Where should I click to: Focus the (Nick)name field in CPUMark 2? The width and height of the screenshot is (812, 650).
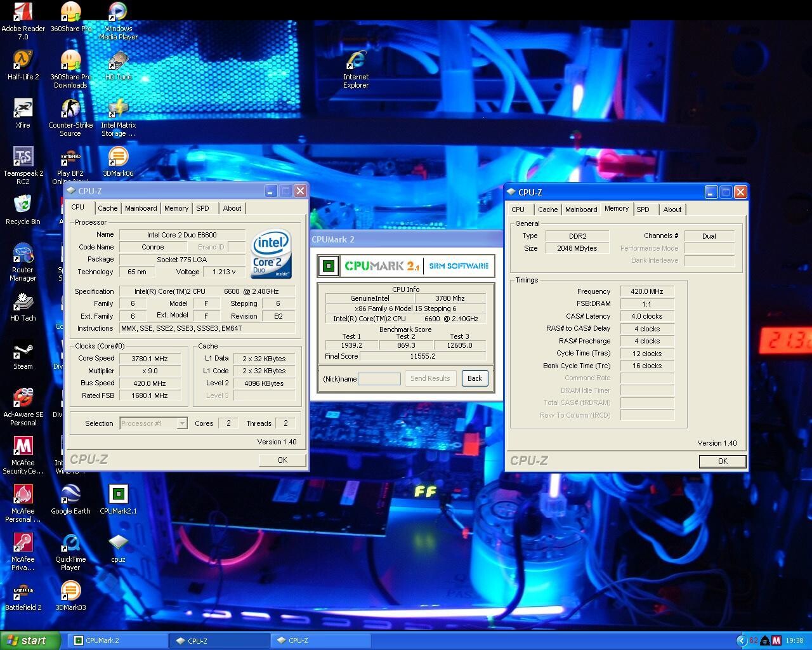(x=379, y=379)
